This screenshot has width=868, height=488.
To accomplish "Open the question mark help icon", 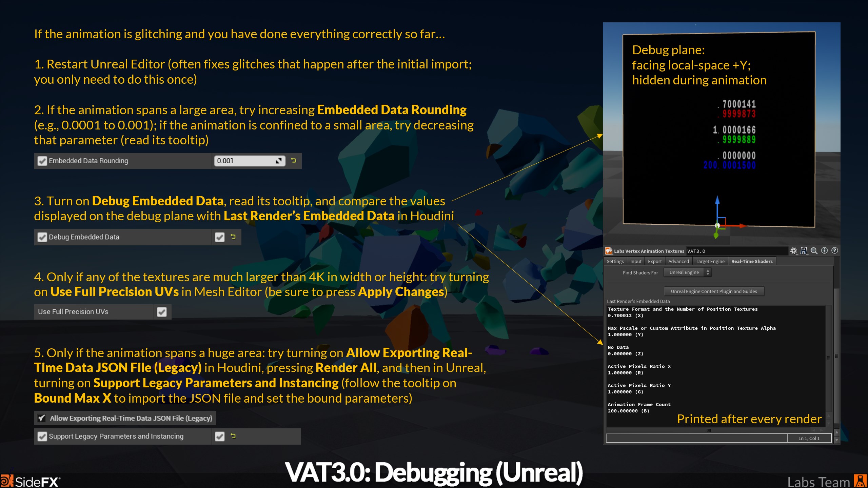I will [x=835, y=250].
